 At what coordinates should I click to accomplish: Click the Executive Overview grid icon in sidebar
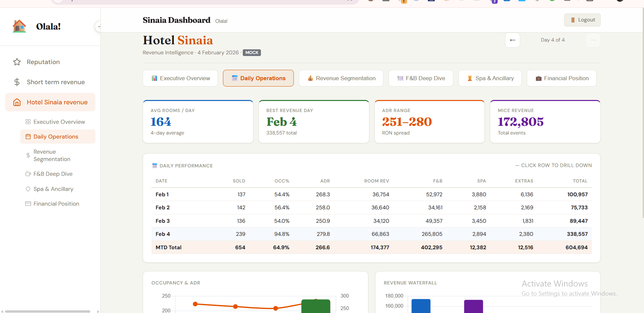(28, 122)
